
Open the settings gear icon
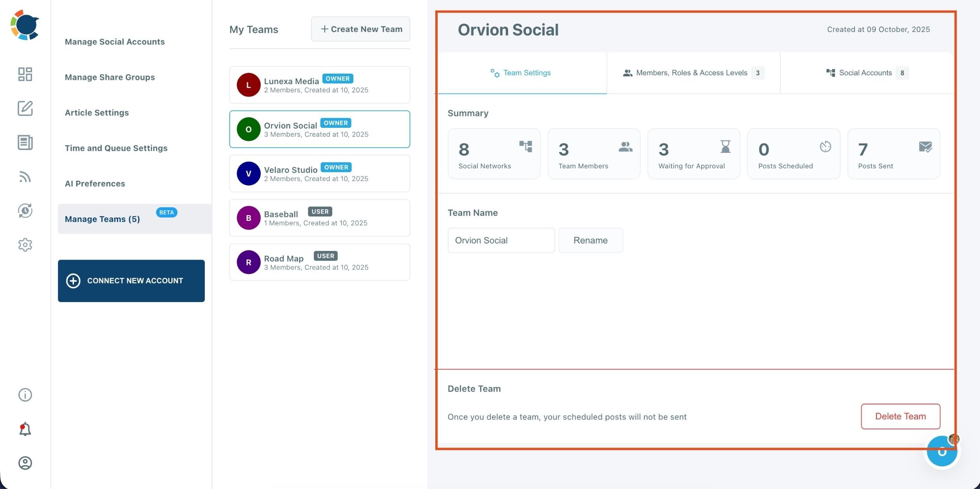[25, 245]
